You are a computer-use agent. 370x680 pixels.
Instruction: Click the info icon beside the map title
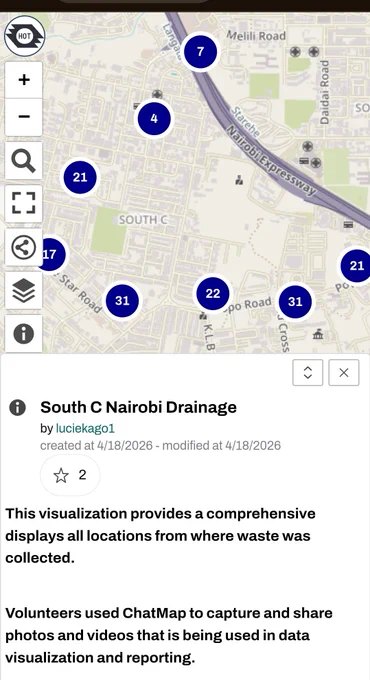(17, 408)
